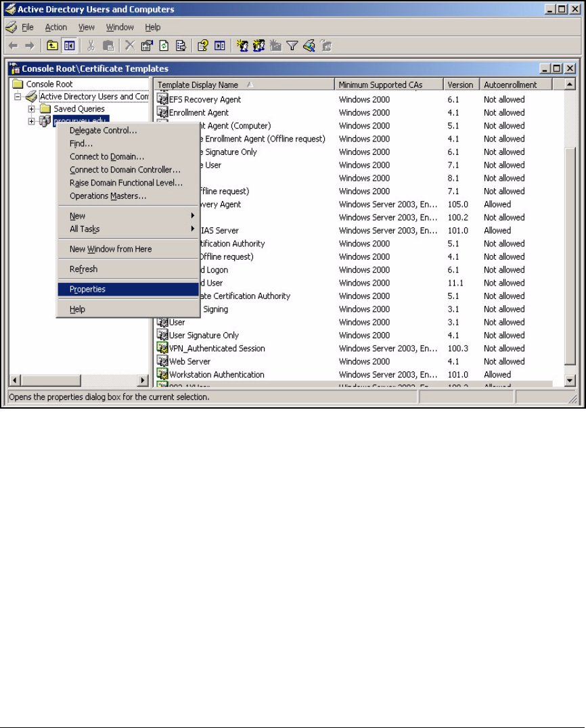Screen dimensions: 586x728
Task: Click the Create new group icon
Action: tap(258, 45)
